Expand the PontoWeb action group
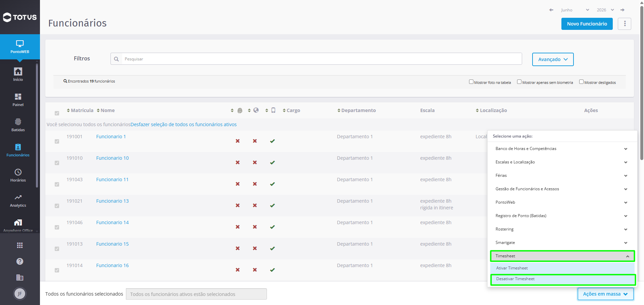The height and width of the screenshot is (305, 644). (x=562, y=202)
